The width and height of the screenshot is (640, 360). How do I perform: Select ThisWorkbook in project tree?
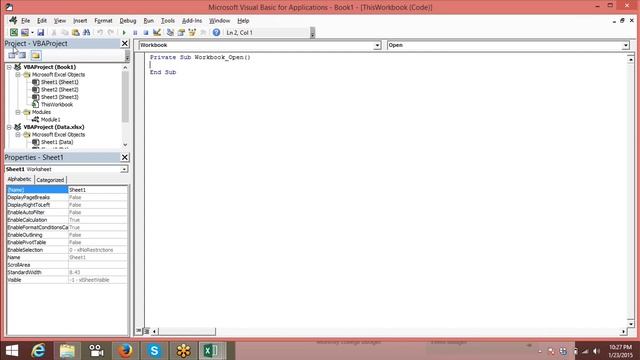pyautogui.click(x=57, y=104)
